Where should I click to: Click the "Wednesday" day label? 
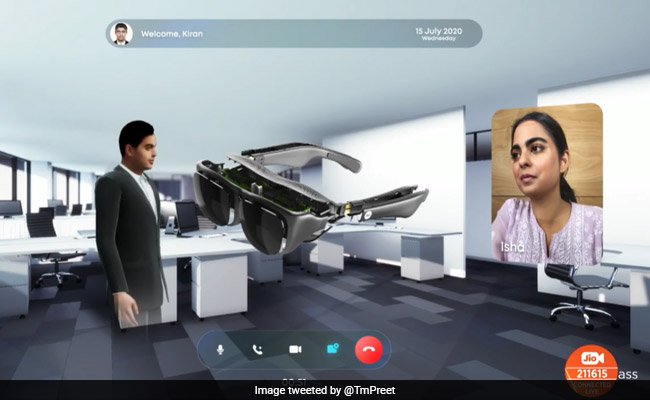439,39
